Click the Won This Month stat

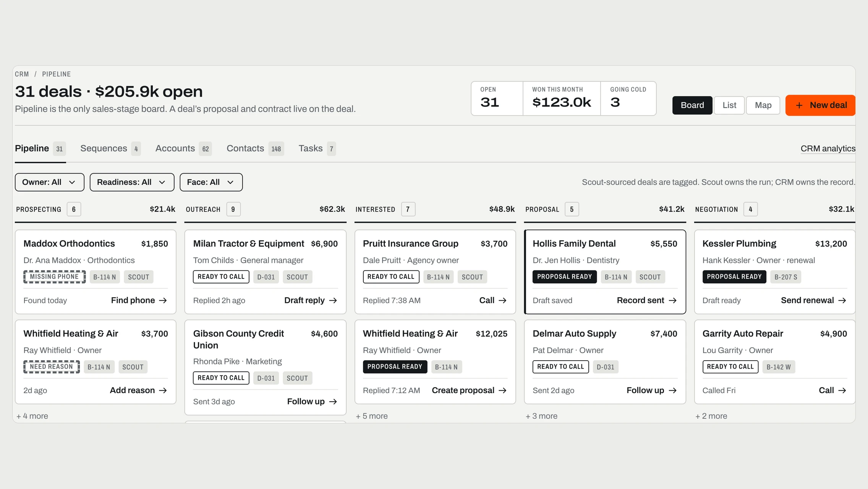(561, 98)
